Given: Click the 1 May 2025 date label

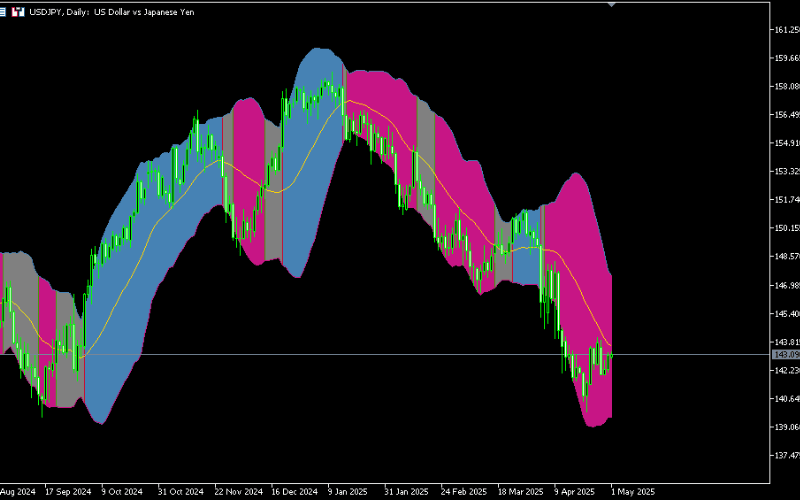Looking at the screenshot, I should coord(632,492).
